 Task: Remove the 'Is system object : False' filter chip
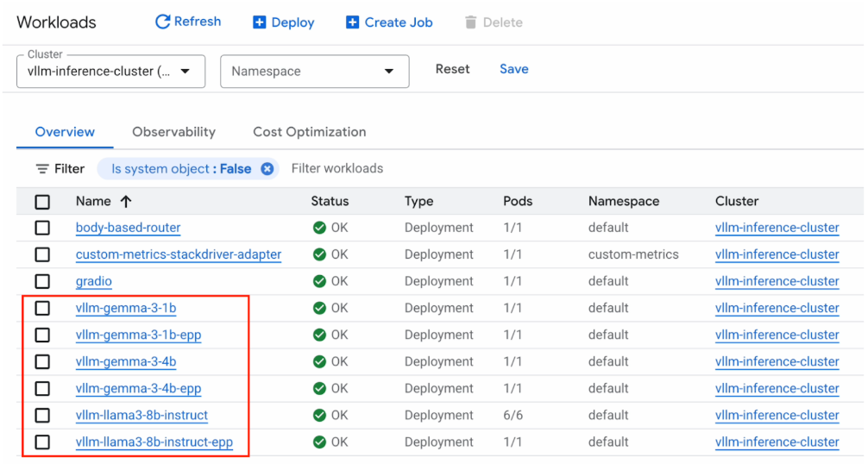pyautogui.click(x=267, y=169)
